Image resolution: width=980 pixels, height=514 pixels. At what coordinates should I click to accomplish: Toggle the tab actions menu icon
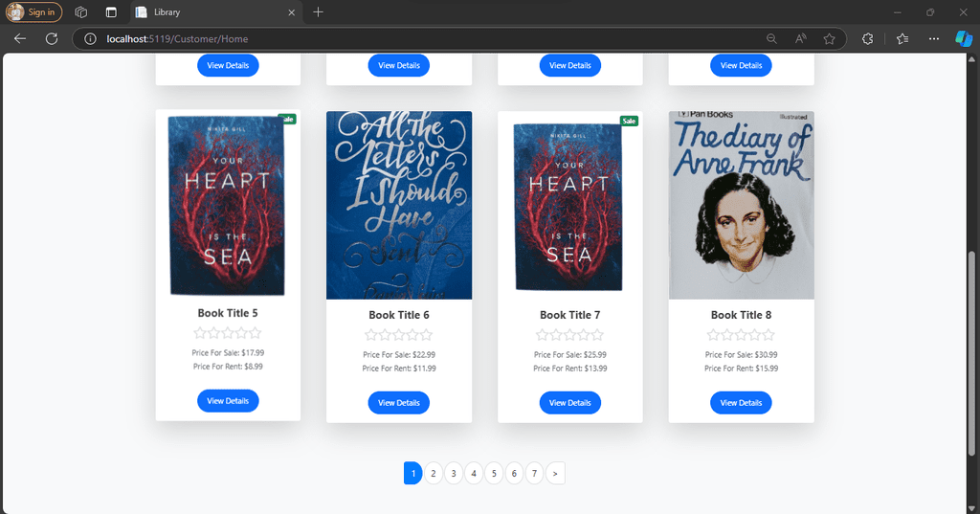coord(111,11)
